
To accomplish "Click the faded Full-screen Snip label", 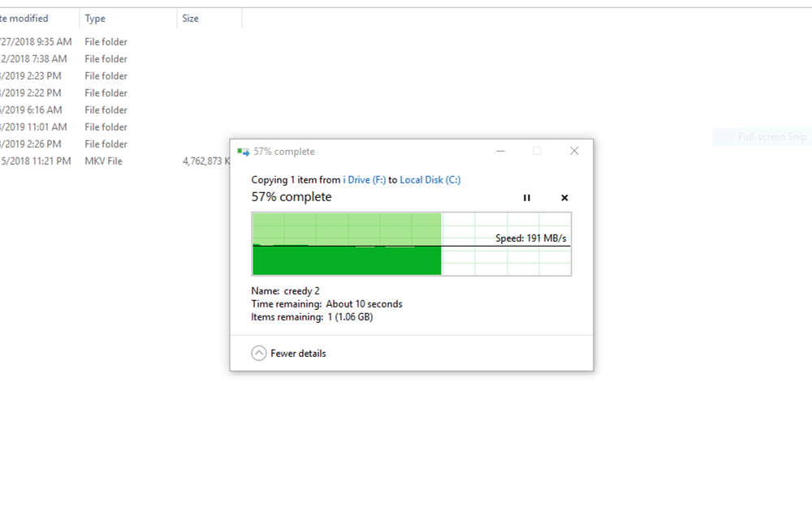I will [x=772, y=136].
